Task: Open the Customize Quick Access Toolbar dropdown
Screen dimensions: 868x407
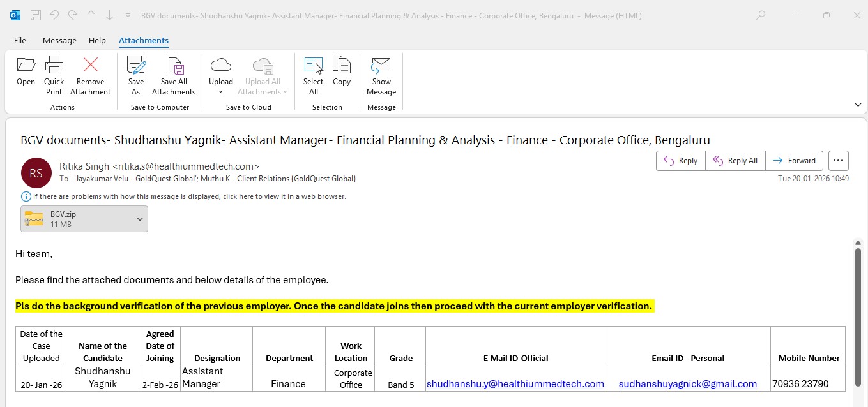Action: (128, 15)
